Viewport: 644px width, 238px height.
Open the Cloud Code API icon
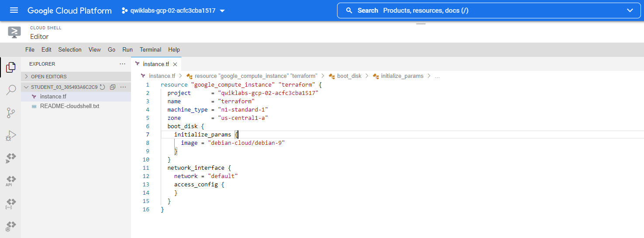point(11,181)
